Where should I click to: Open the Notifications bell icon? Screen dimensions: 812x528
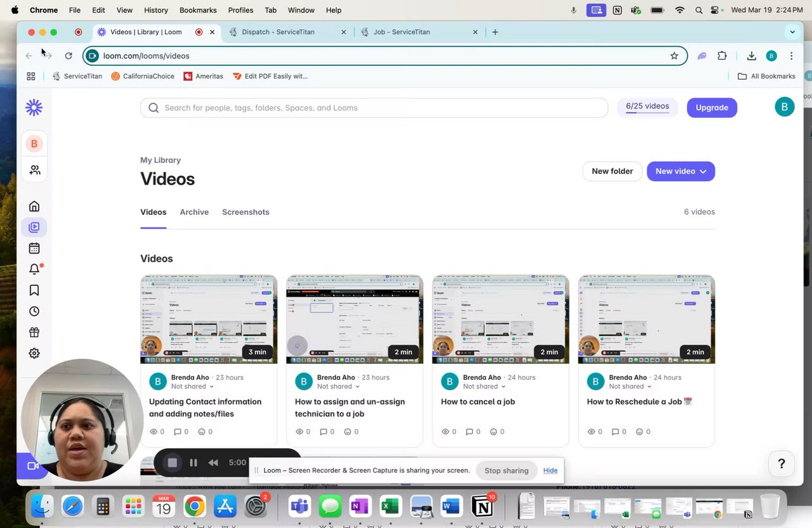[x=34, y=269]
